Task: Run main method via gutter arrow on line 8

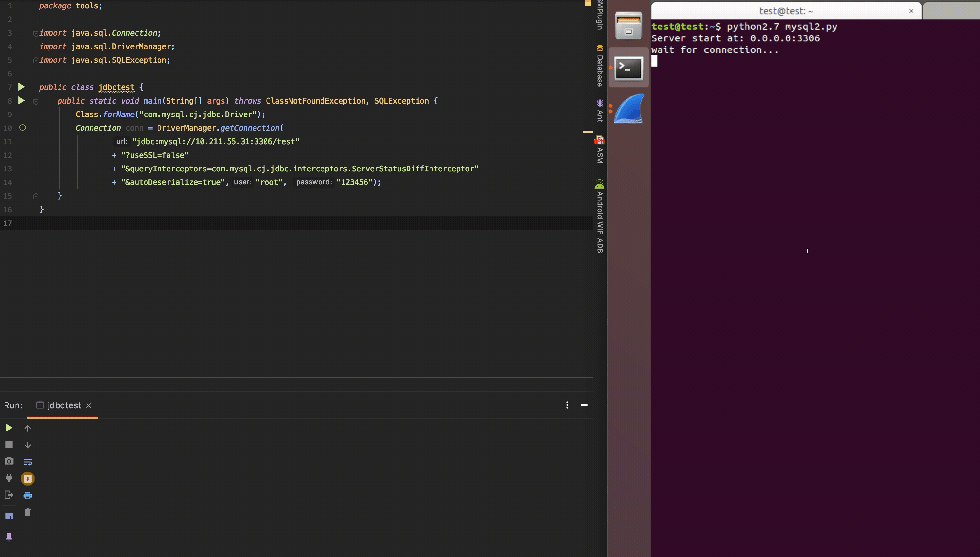Action: [x=21, y=101]
